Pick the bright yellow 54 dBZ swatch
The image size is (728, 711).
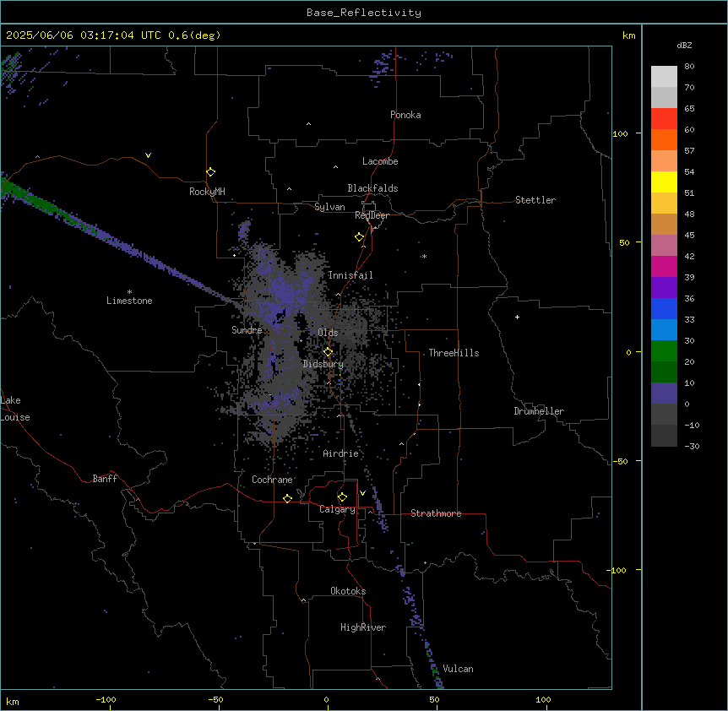tap(664, 182)
